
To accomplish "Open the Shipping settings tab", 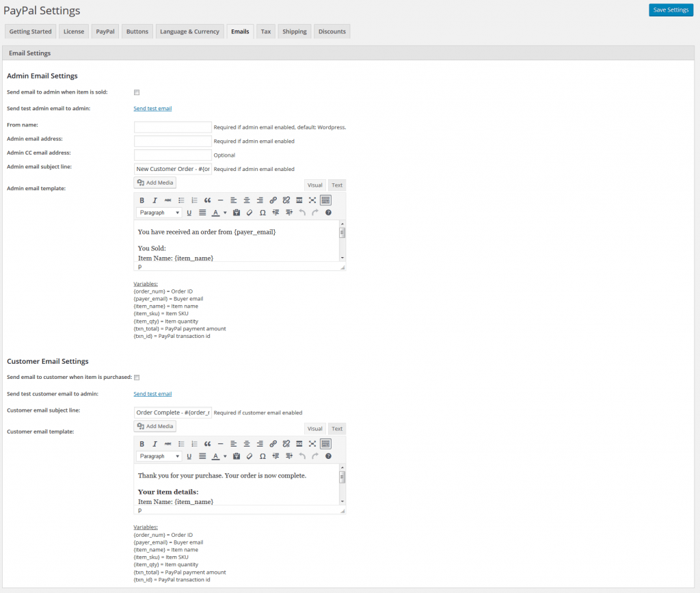I will (x=295, y=31).
